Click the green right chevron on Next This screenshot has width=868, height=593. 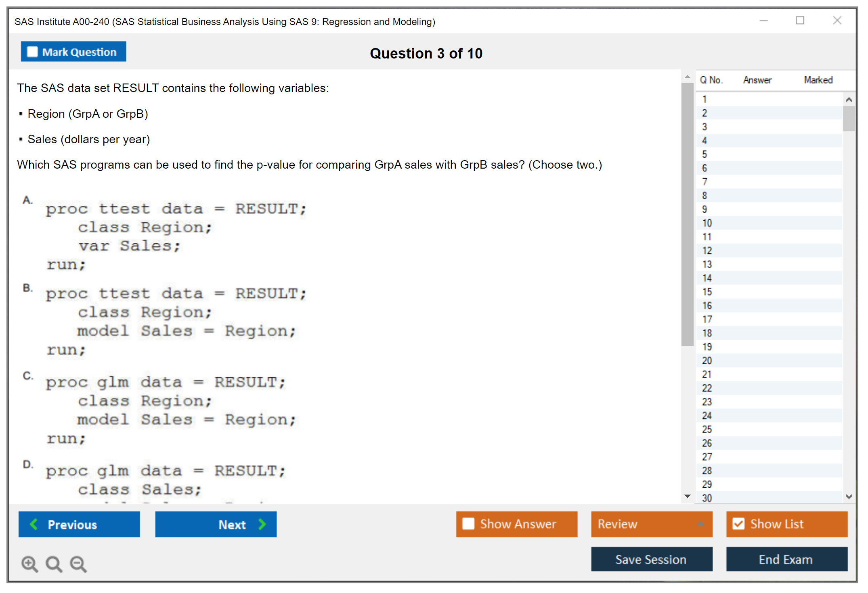coord(262,524)
